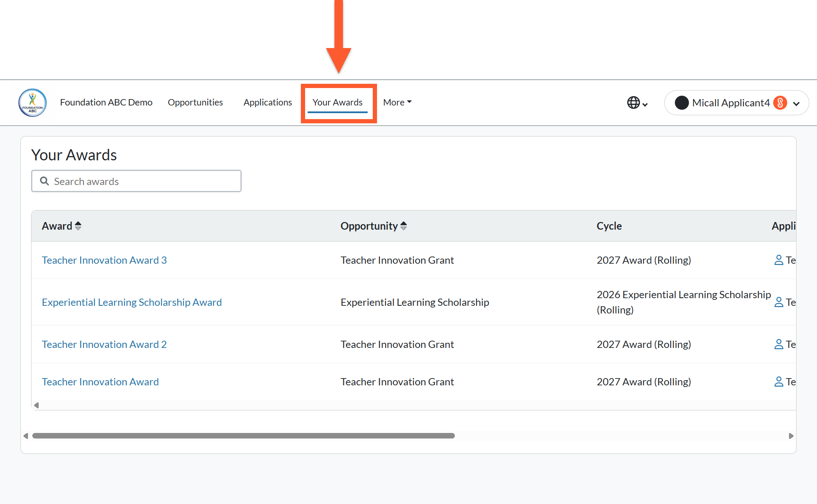Click applicant person icon in Teacher Innovation Award 3 row
817x504 pixels.
pyautogui.click(x=779, y=260)
